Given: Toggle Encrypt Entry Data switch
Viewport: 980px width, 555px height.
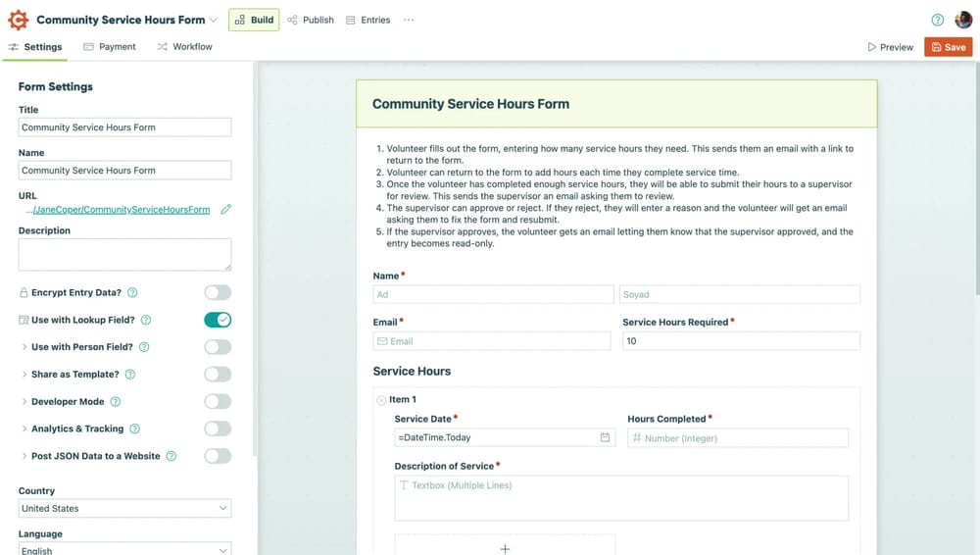Looking at the screenshot, I should pyautogui.click(x=218, y=293).
